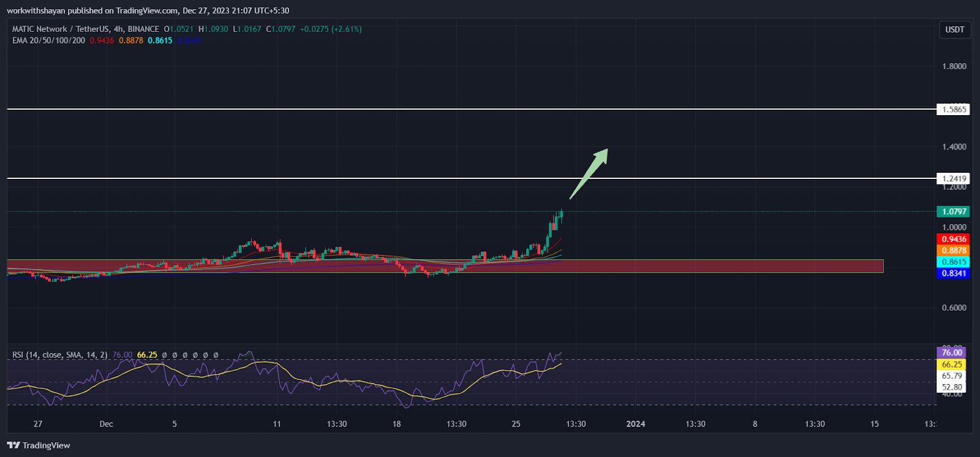Click the 18 date label on time axis
Viewport: 980px width, 457px height.
[396, 424]
